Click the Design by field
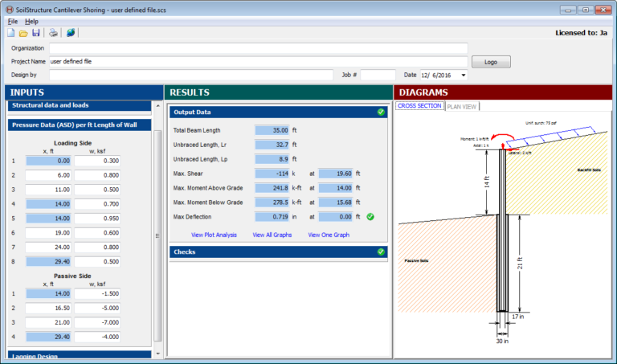Image resolution: width=617 pixels, height=364 pixels. [x=191, y=76]
